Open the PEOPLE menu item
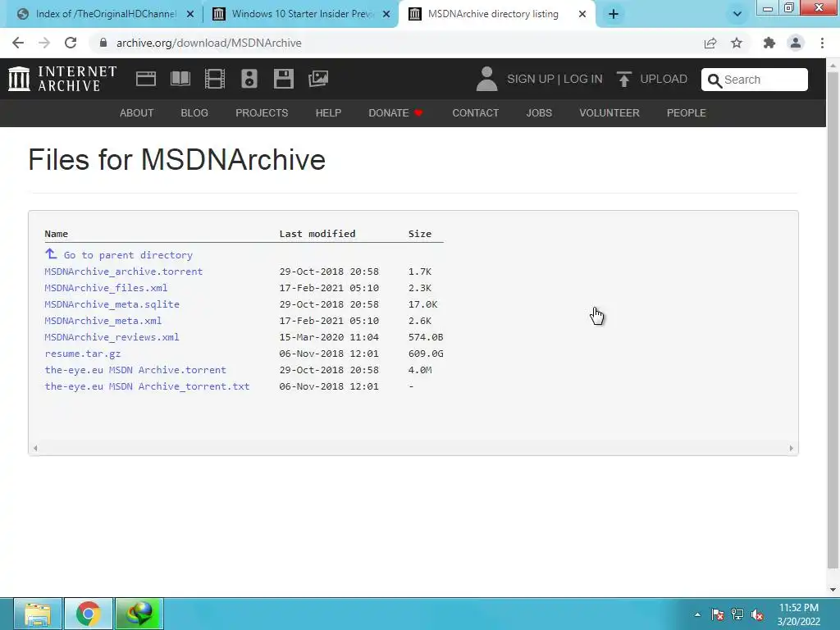 click(x=687, y=113)
